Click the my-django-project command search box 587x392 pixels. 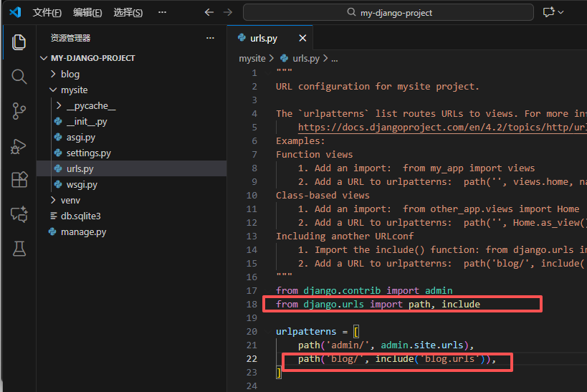(388, 12)
